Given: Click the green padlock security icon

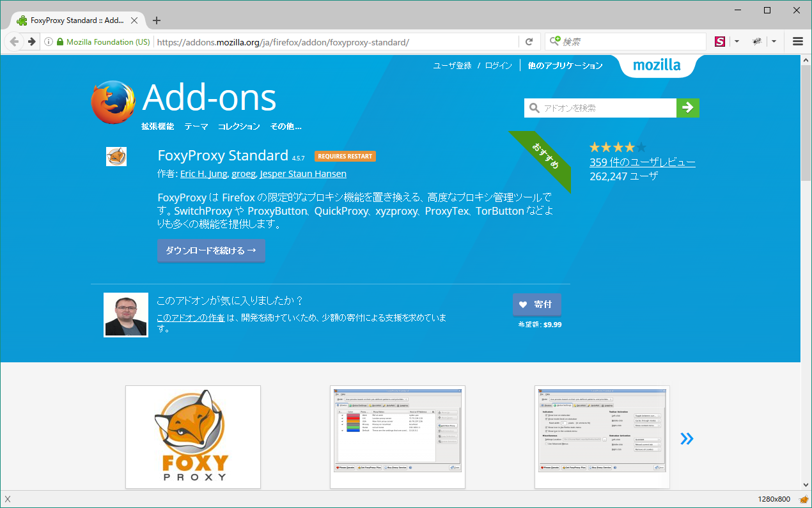Looking at the screenshot, I should click(x=60, y=42).
